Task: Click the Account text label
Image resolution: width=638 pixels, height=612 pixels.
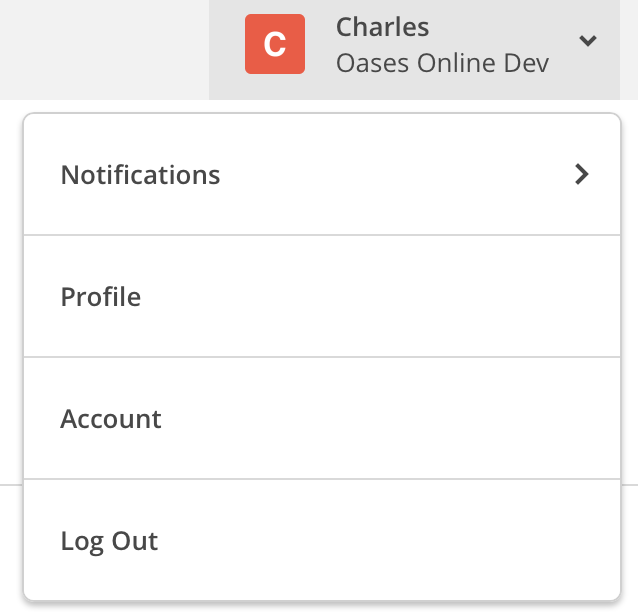Action: click(111, 419)
